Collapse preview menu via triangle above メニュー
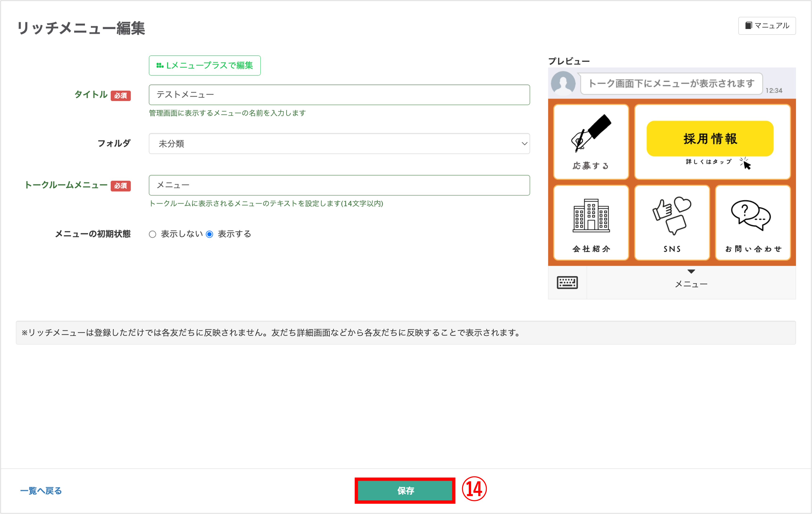The width and height of the screenshot is (812, 522). point(691,271)
